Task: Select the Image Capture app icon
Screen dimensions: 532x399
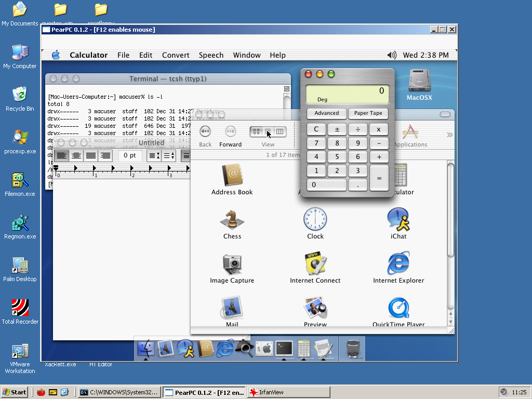Action: [232, 264]
